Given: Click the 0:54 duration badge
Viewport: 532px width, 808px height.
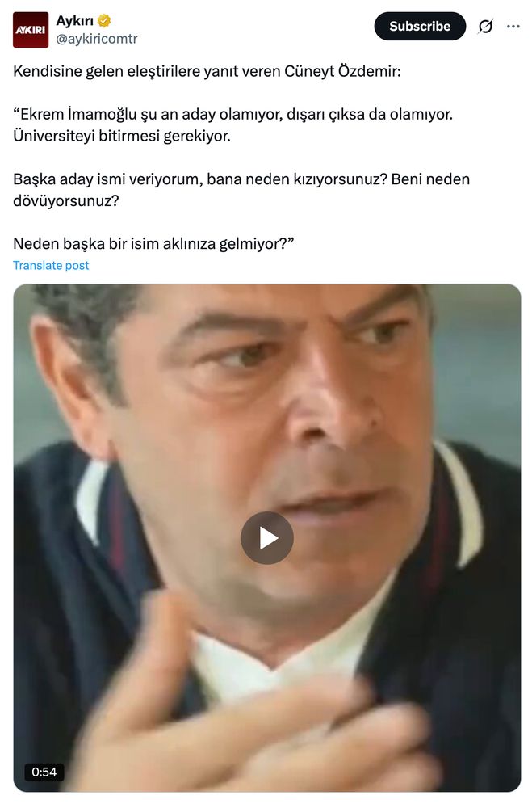Looking at the screenshot, I should coord(44,772).
